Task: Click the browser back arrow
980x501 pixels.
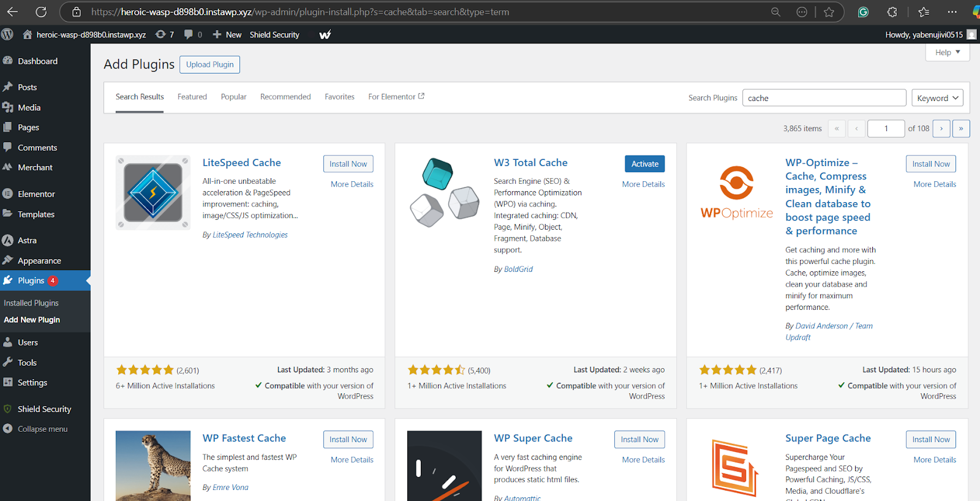Action: tap(12, 12)
